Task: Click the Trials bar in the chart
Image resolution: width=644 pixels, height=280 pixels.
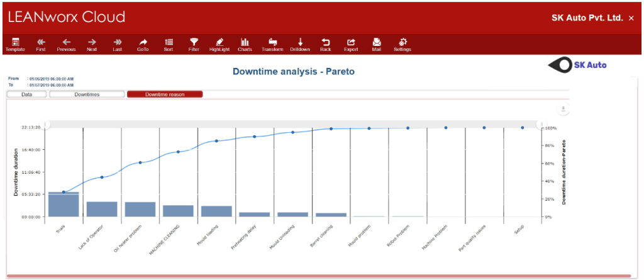Action: tap(64, 204)
